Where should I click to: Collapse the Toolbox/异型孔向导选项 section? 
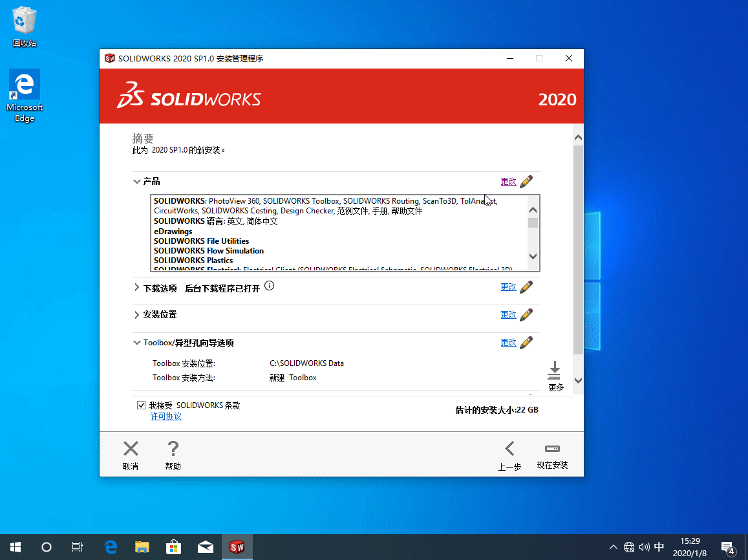point(137,343)
